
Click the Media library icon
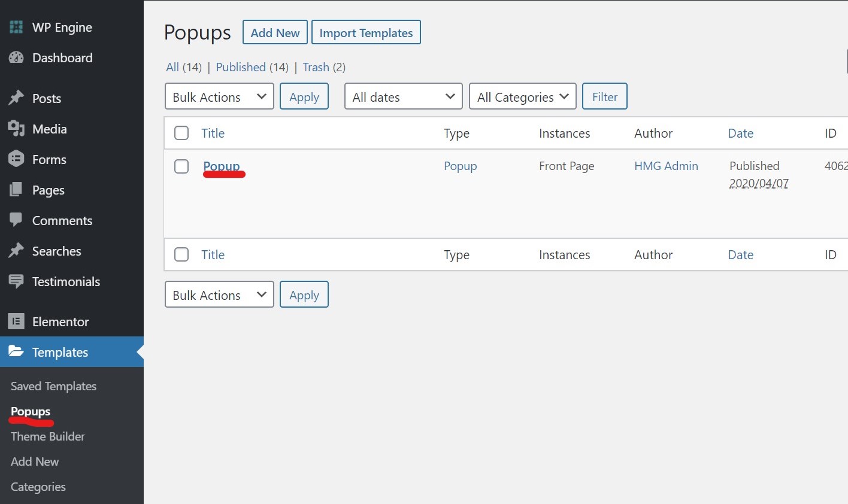coord(16,129)
